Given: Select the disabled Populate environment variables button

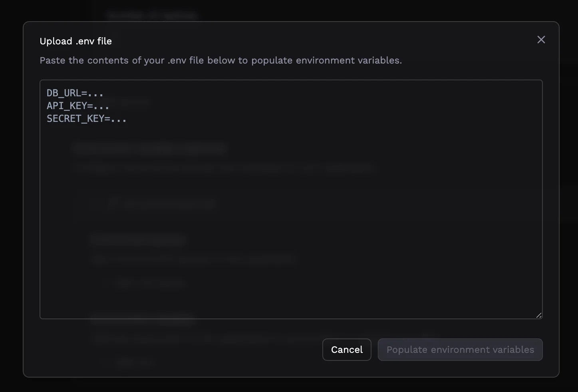Looking at the screenshot, I should point(460,350).
